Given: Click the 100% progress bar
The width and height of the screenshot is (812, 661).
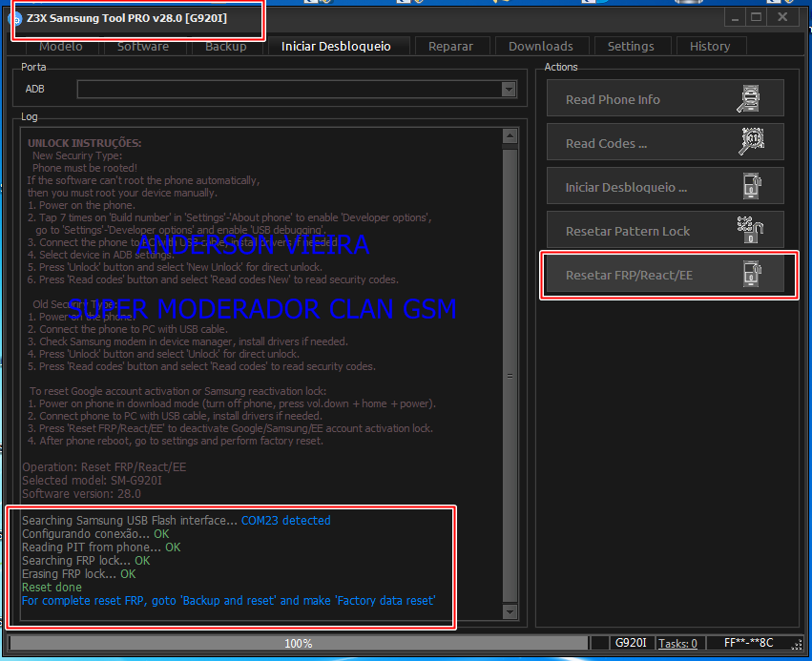Looking at the screenshot, I should [x=299, y=643].
